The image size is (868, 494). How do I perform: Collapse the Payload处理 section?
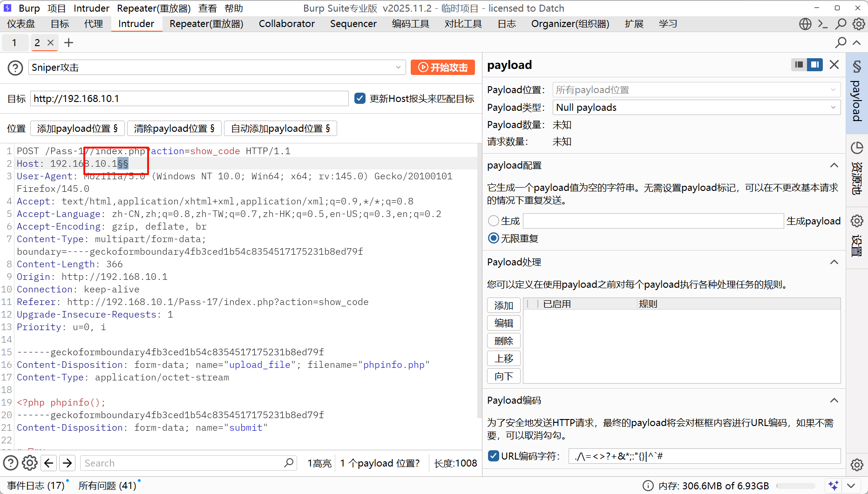point(834,262)
